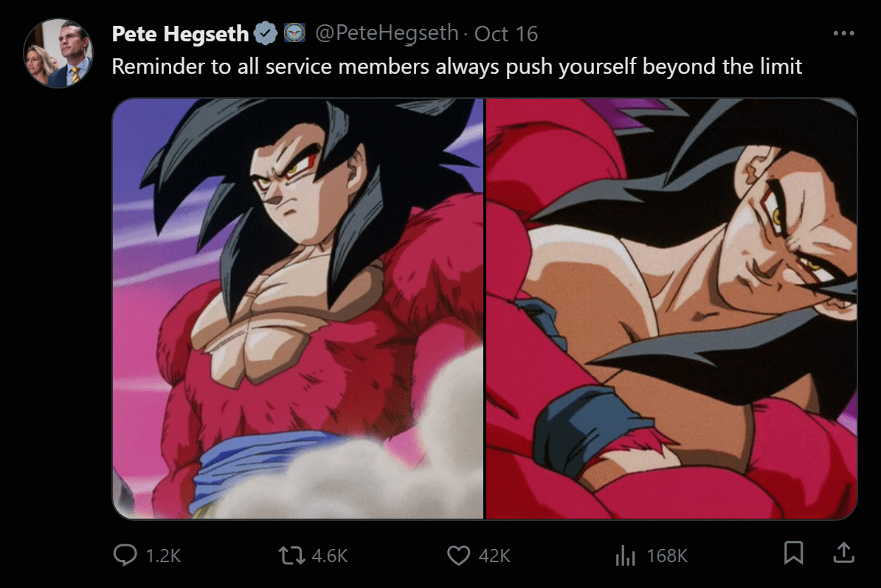Open the three-dot more options menu
This screenshot has width=881, height=588.
point(843,33)
